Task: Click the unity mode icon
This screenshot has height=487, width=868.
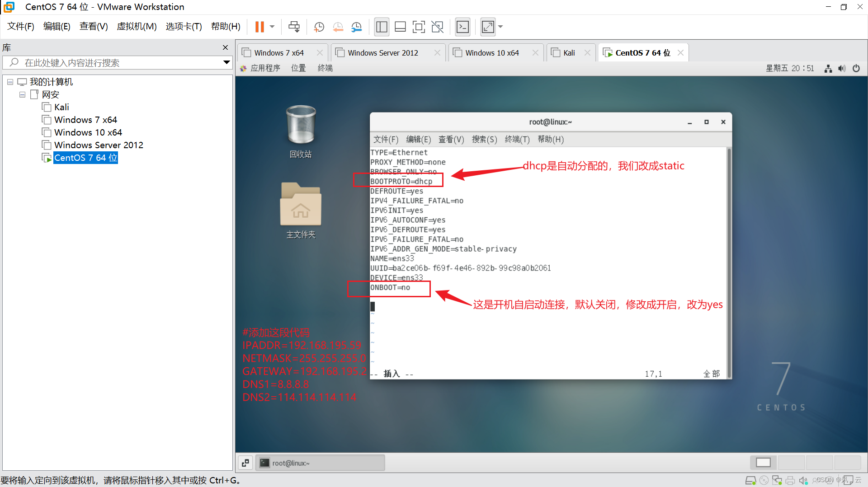Action: coord(437,27)
